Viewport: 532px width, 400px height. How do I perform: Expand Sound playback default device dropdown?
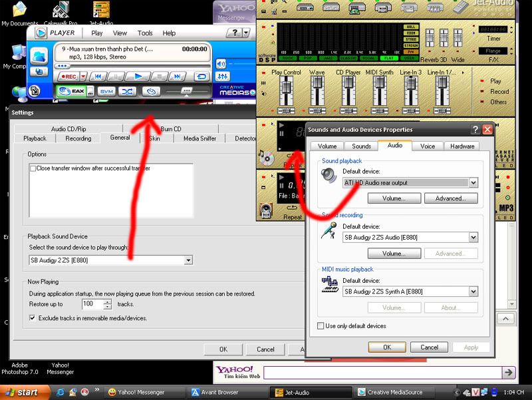coord(473,182)
